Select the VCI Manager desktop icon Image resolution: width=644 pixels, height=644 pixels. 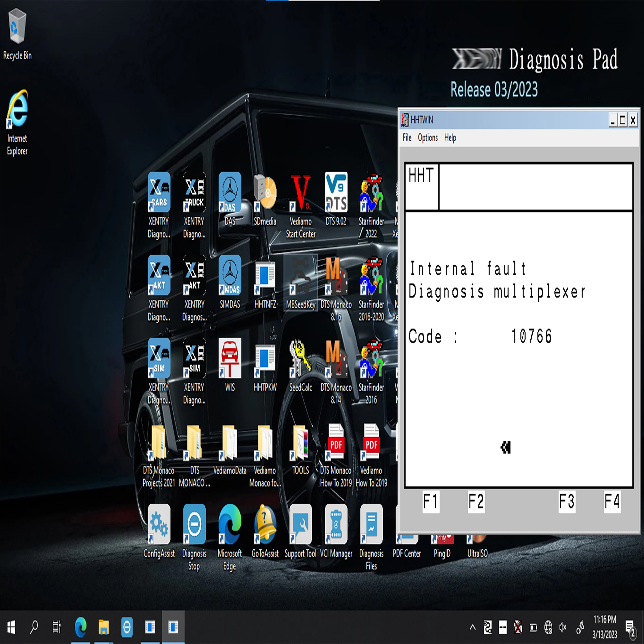coord(336,531)
